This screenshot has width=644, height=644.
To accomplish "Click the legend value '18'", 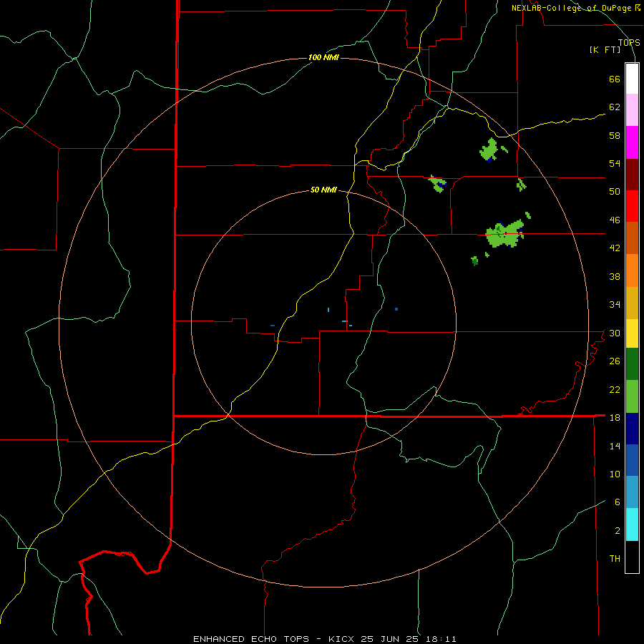I will [615, 417].
